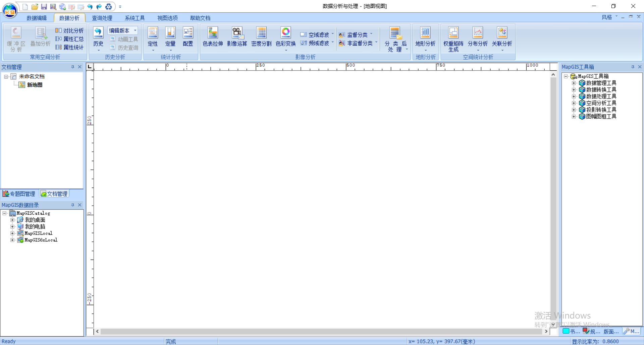This screenshot has height=345, width=644.
Task: Select 数据转换工具 in the toolbox
Action: click(x=601, y=90)
